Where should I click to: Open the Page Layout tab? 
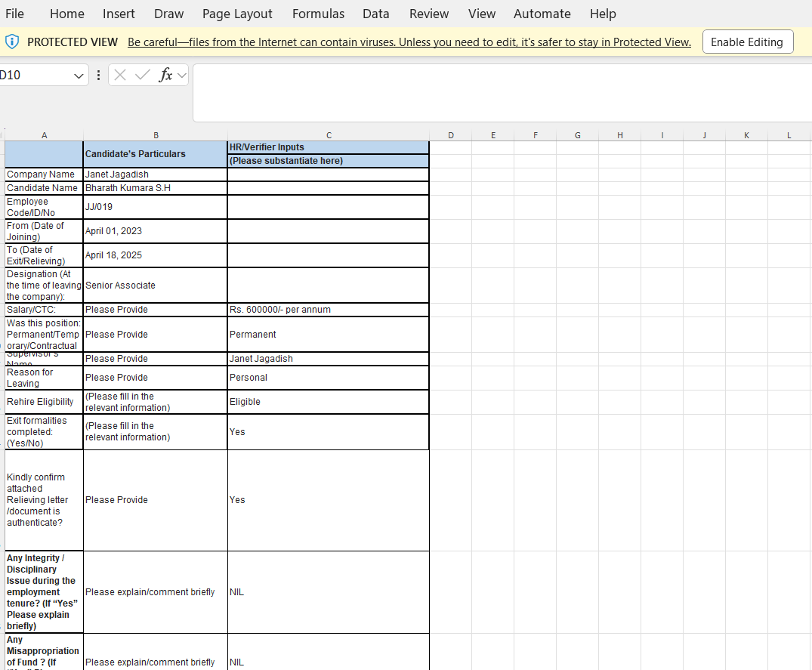point(237,14)
